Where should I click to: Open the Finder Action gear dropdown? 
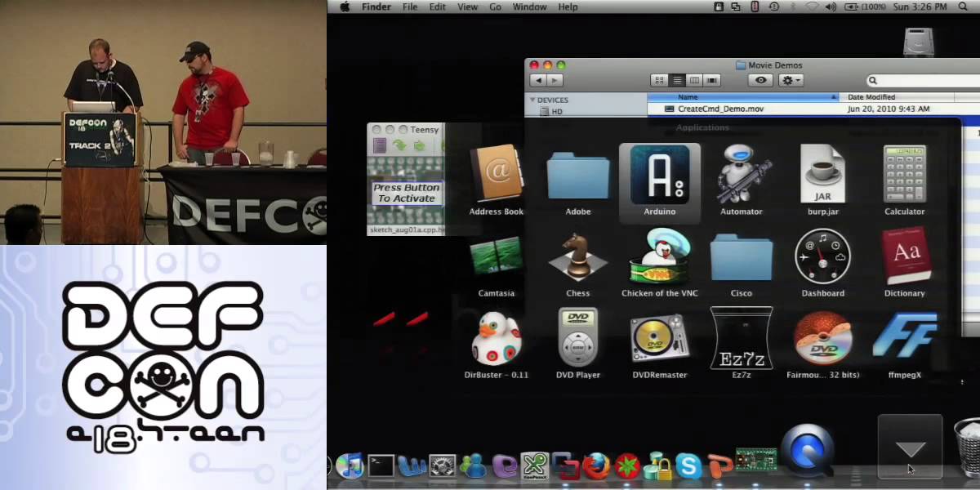[791, 80]
